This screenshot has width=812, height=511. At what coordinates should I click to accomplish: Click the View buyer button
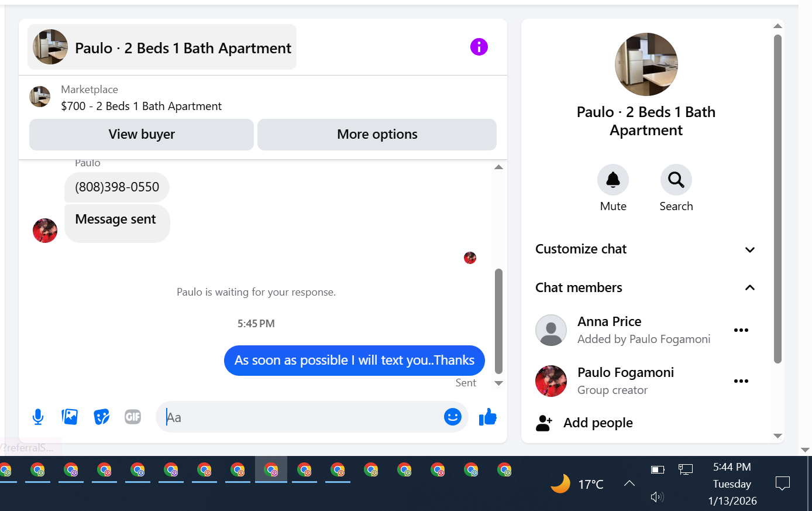coord(142,134)
